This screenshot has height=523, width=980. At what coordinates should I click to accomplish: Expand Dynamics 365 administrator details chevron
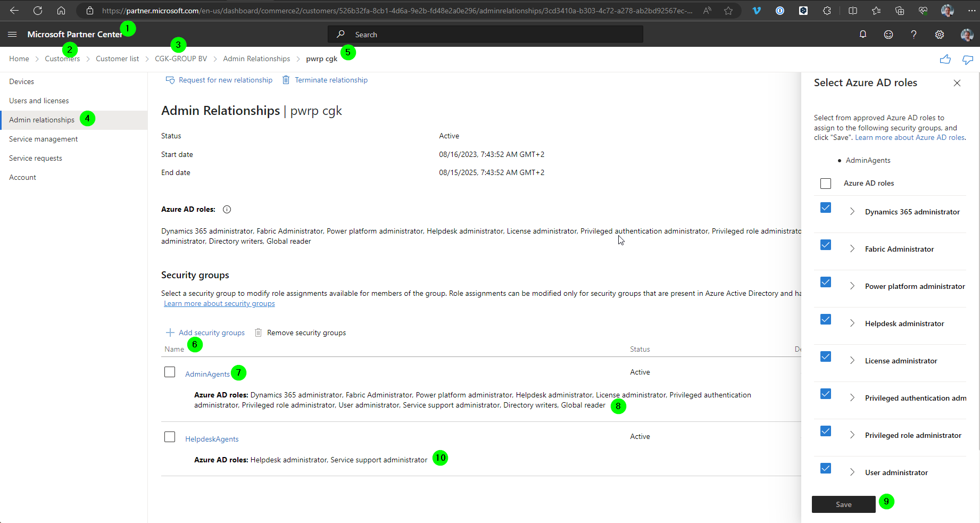pos(852,212)
